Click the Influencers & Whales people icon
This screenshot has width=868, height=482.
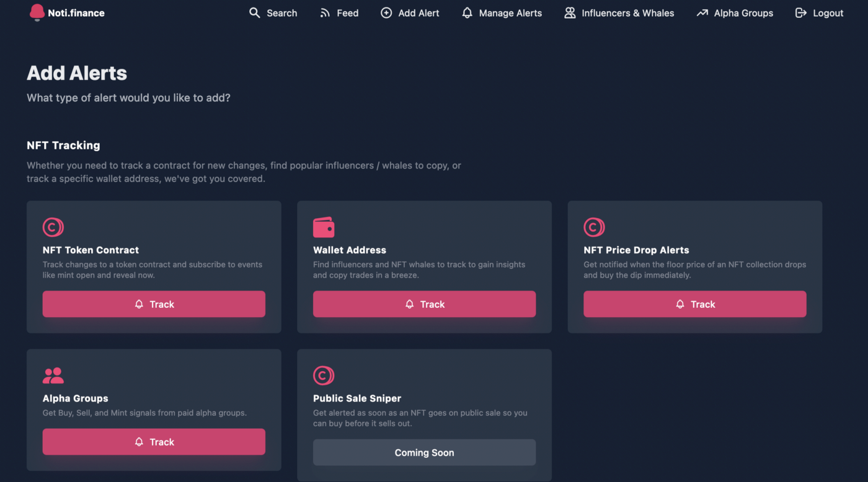click(570, 13)
